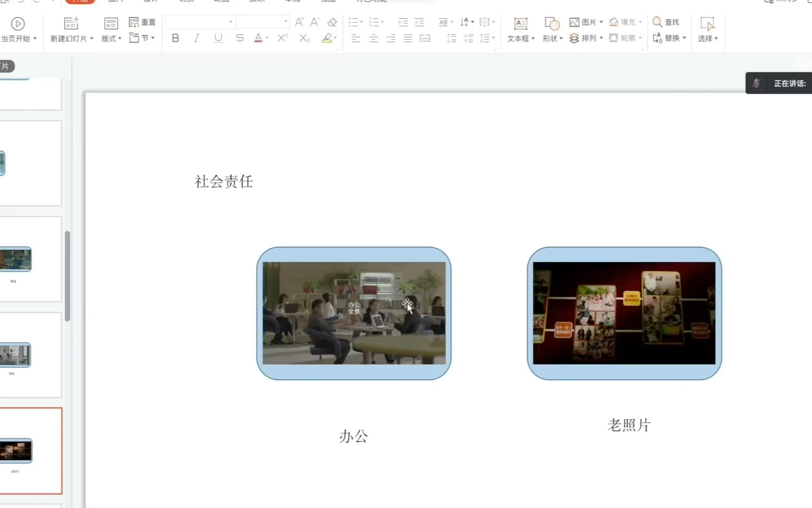
Task: Apply strikethrough to text
Action: click(x=240, y=38)
